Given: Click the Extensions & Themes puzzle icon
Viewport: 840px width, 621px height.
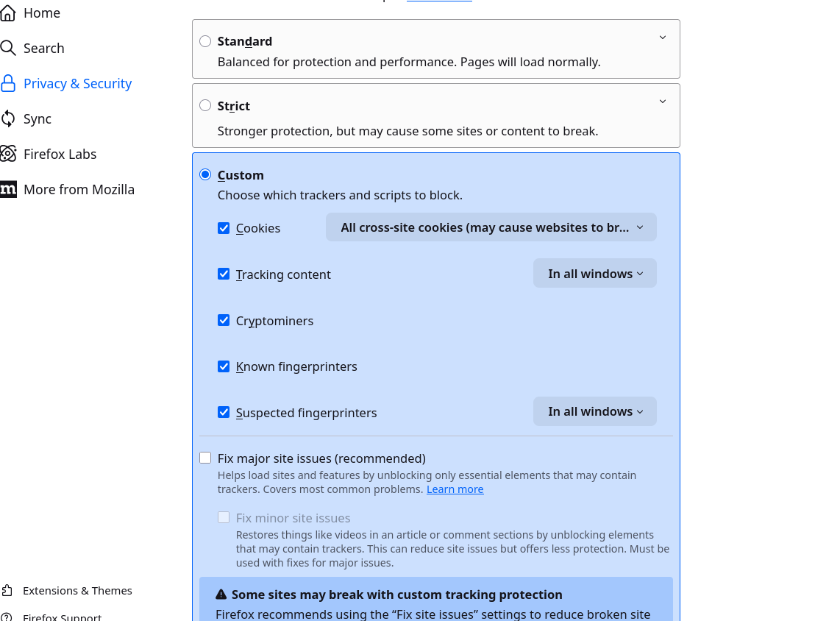Looking at the screenshot, I should point(7,590).
